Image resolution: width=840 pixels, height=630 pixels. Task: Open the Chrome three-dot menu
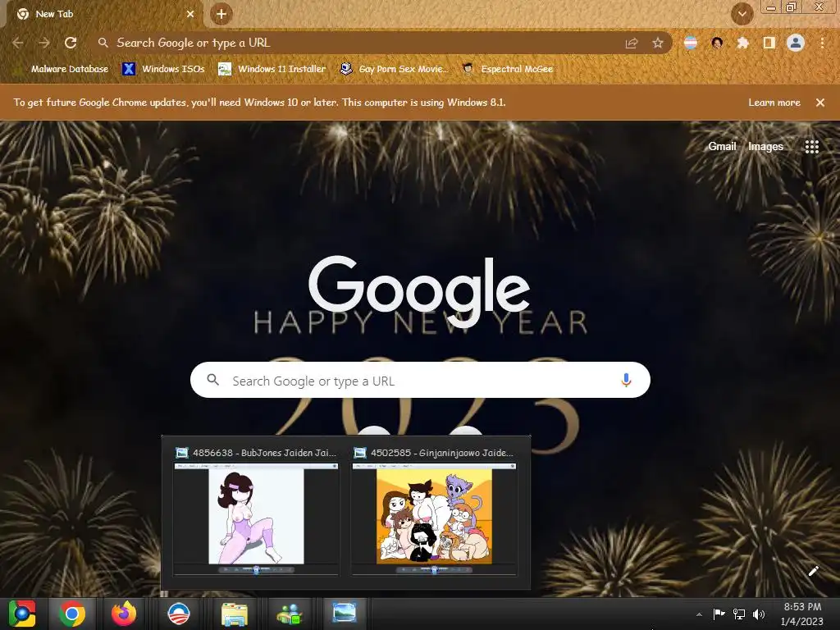[x=822, y=43]
